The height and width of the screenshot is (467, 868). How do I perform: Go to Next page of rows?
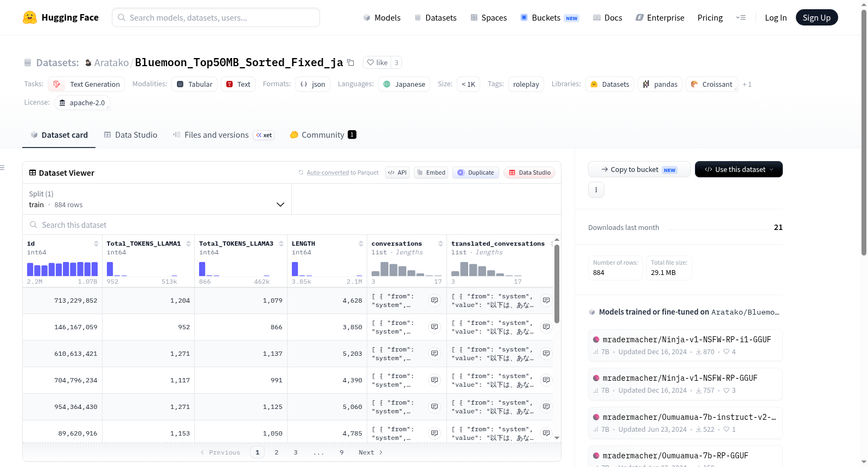point(371,452)
